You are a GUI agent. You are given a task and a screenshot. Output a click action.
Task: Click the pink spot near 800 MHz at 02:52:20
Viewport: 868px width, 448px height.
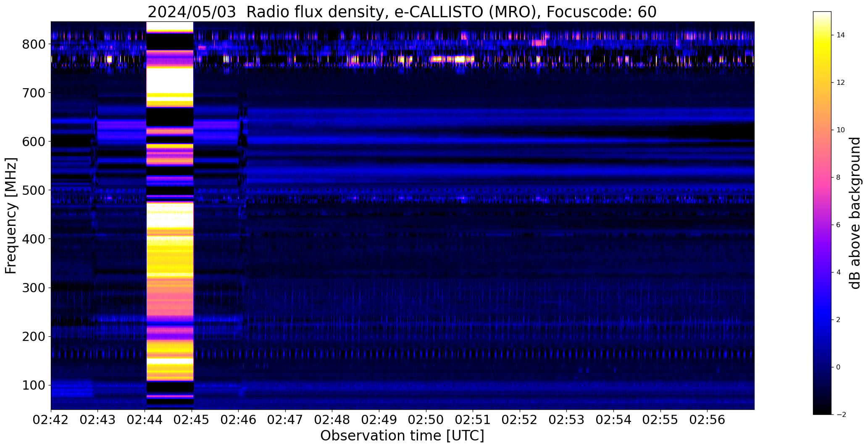(539, 42)
